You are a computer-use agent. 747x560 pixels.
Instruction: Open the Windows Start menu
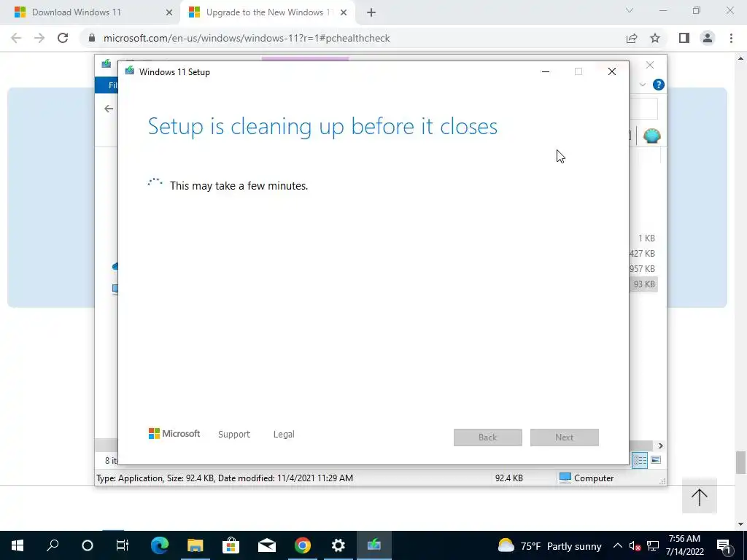[x=18, y=545]
